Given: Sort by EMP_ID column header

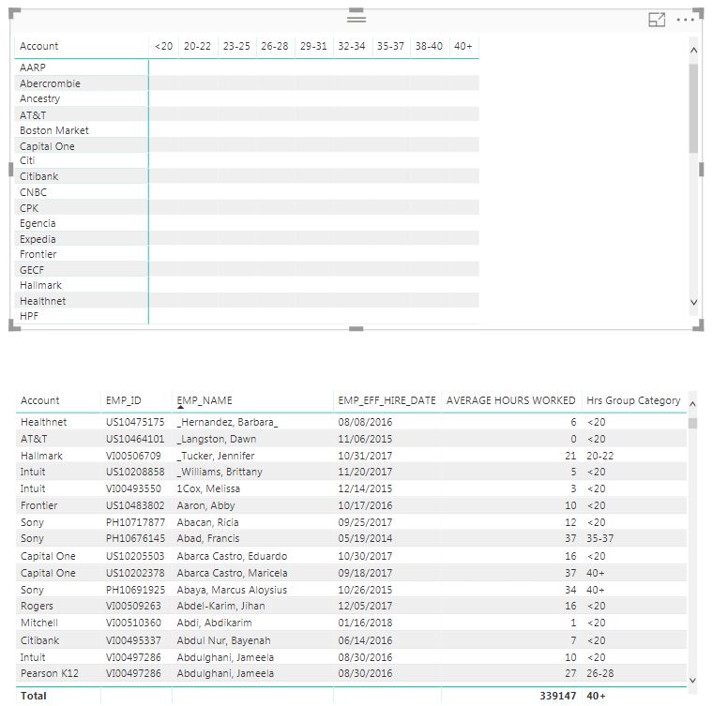Looking at the screenshot, I should click(x=123, y=400).
